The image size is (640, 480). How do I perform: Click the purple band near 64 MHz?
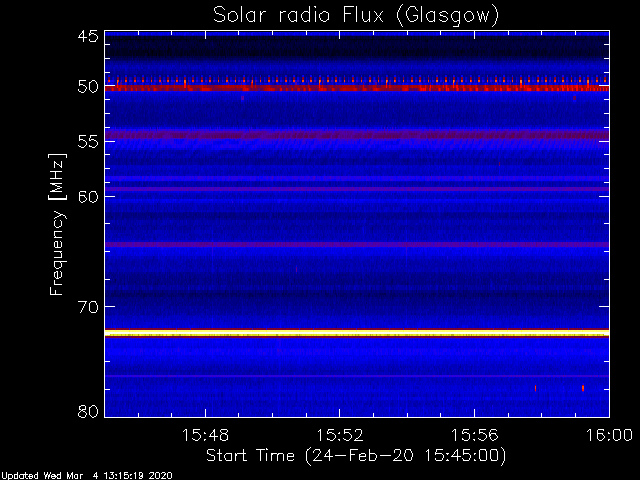tap(357, 244)
